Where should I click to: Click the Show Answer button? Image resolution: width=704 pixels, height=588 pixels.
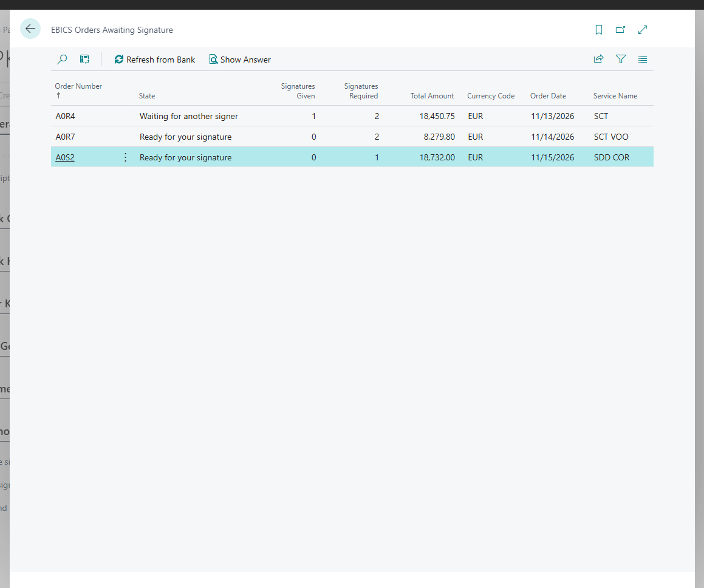[240, 60]
